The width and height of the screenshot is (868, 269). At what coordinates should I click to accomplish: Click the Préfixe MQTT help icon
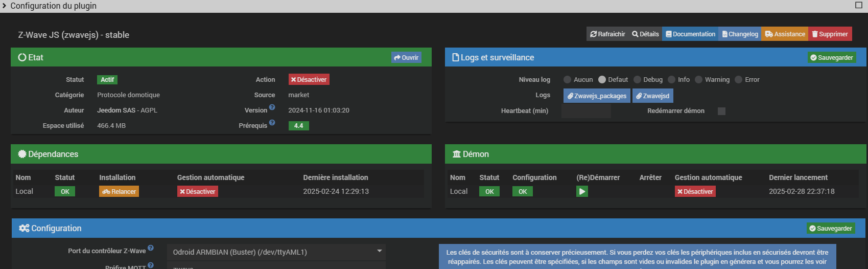[x=151, y=265]
